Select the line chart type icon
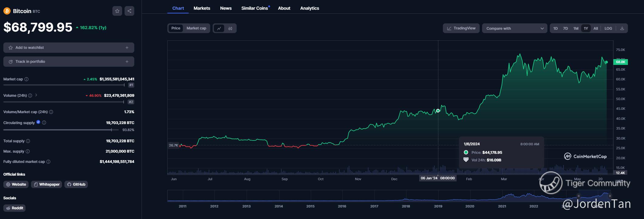This screenshot has height=219, width=644. pos(219,29)
